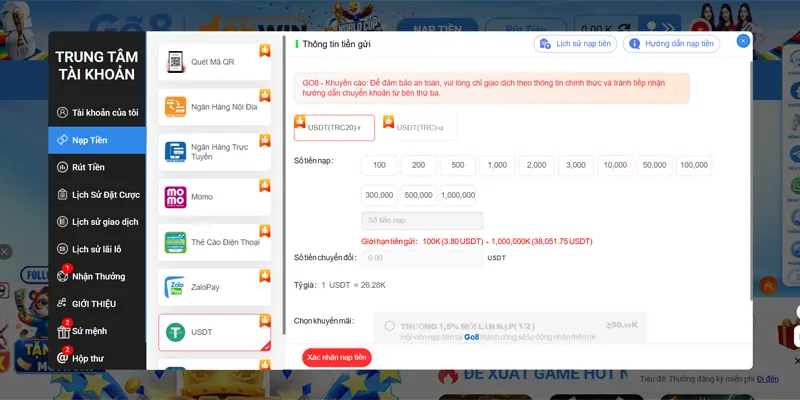Image resolution: width=800 pixels, height=400 pixels.
Task: Select the Quét Mã QR payment method
Action: [214, 62]
